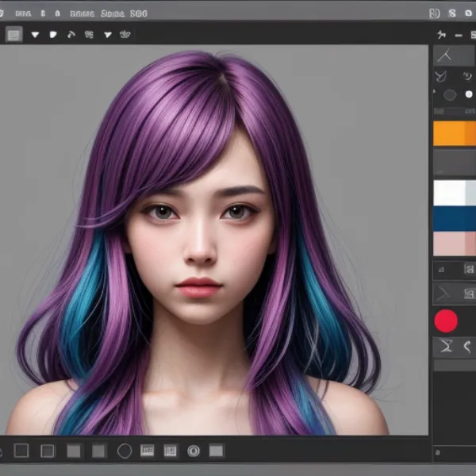Open the fifth menu bar item, starting with E

click(x=113, y=13)
